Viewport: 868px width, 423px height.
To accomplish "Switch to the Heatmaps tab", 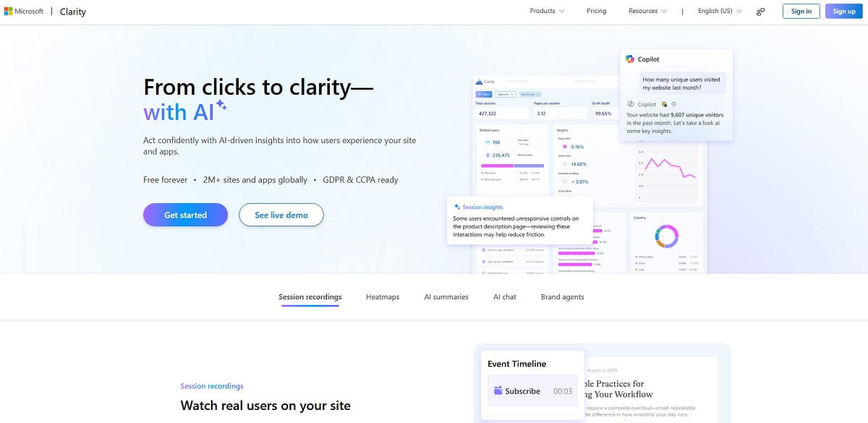I will point(382,296).
